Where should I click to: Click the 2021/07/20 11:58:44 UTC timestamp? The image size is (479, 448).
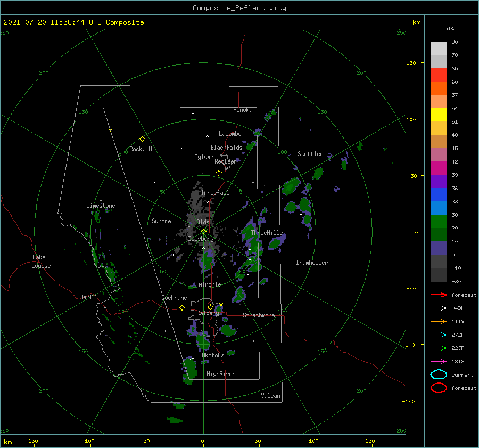pyautogui.click(x=73, y=22)
